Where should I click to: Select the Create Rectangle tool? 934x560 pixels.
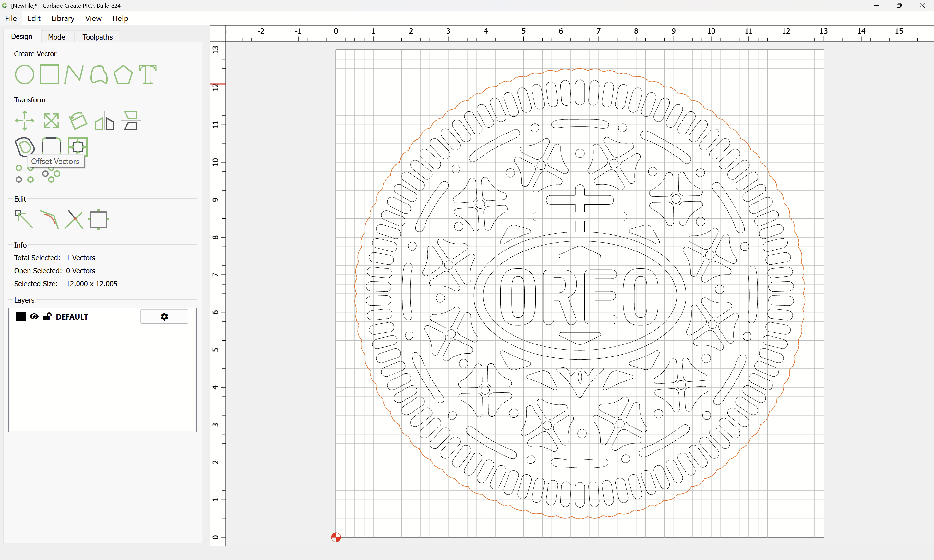49,74
